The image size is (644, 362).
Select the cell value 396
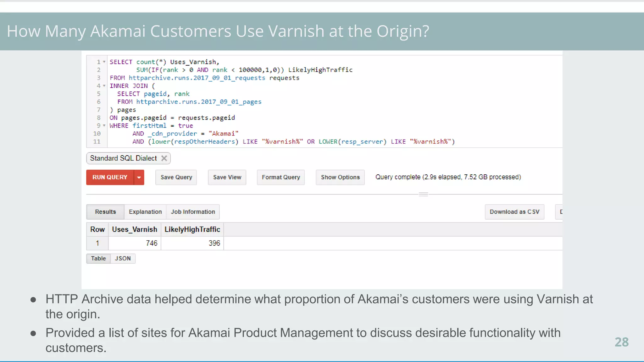click(214, 243)
